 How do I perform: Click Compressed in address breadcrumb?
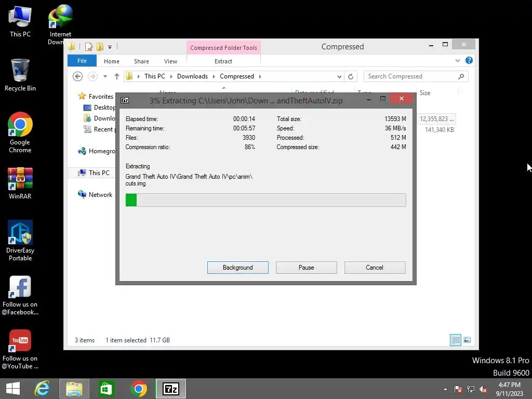coord(237,76)
